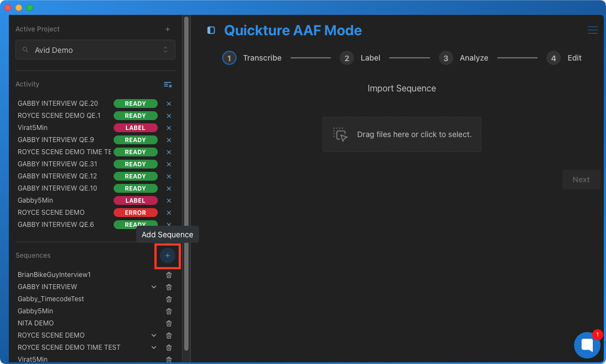Screen dimensions: 606x364
Task: Open the GABBY INTERVIEW QE.6 activity row
Action: pos(56,225)
